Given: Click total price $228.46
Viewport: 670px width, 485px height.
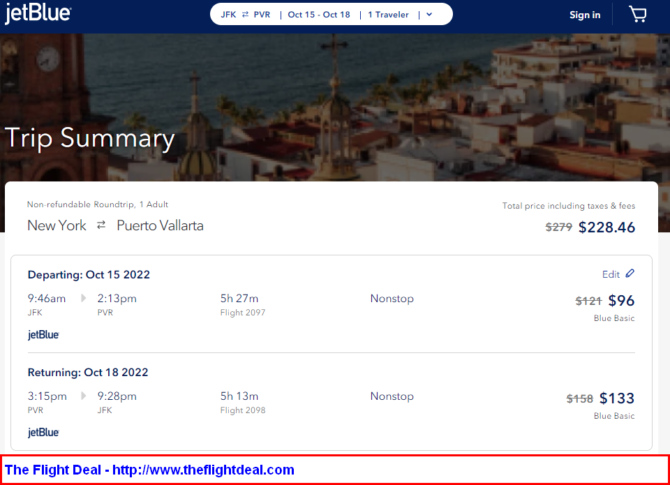Looking at the screenshot, I should click(x=607, y=227).
